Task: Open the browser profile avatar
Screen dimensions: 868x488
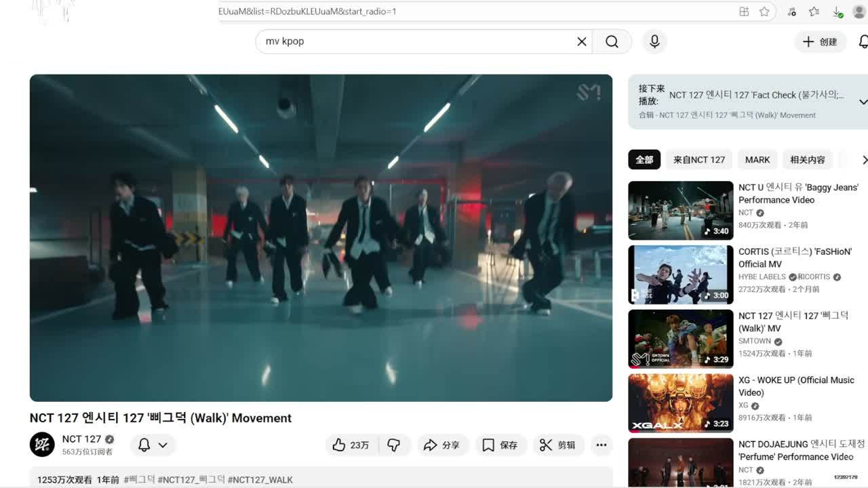Action: coord(859,12)
